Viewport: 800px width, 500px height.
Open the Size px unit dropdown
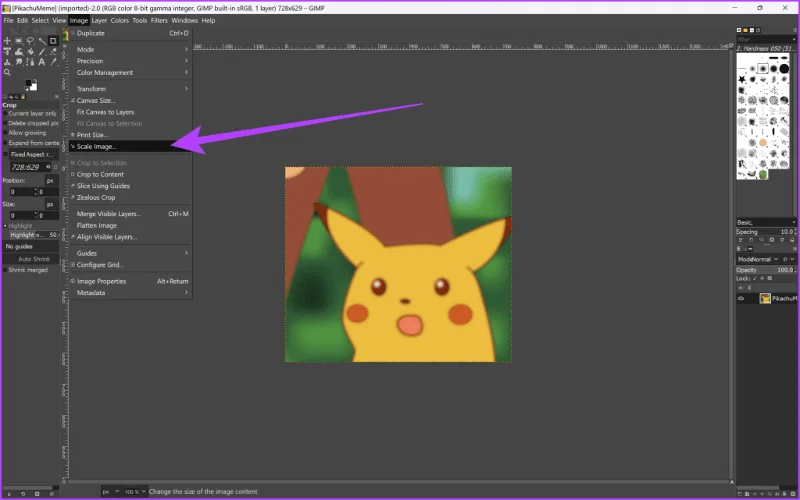click(50, 204)
